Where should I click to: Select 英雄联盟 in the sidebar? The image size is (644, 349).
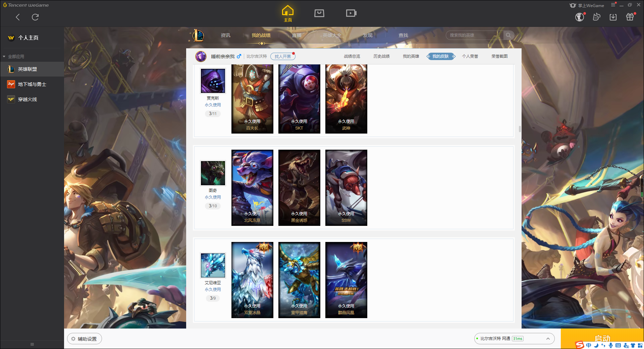[32, 69]
